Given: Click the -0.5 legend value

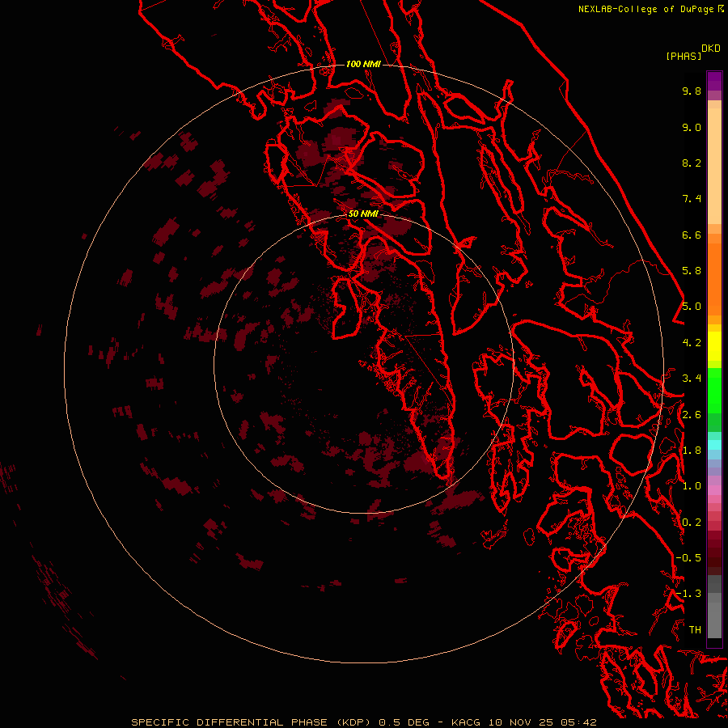Looking at the screenshot, I should click(x=688, y=558).
